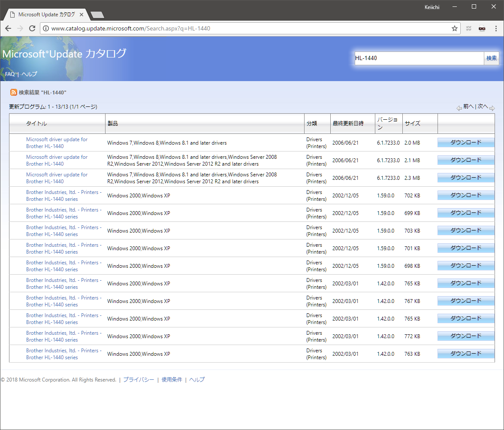Close the Microsoft Update カタログ tab
This screenshot has height=430, width=504.
click(x=81, y=15)
